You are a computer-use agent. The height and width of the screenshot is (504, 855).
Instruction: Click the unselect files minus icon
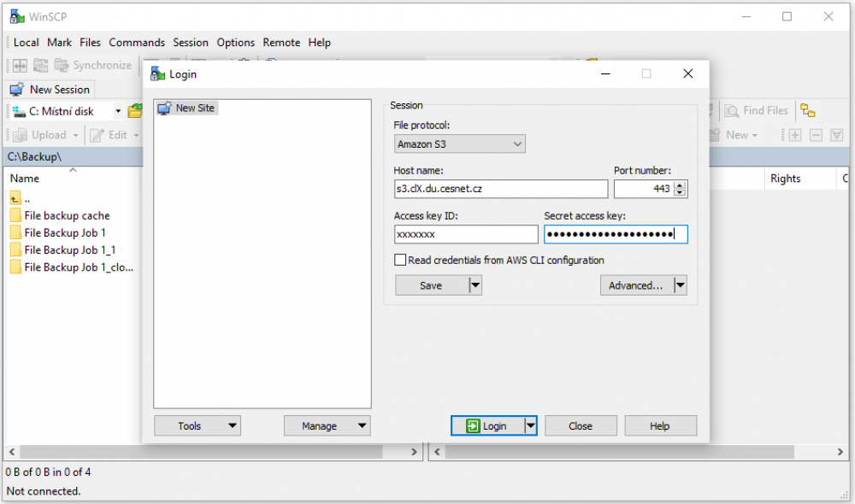pyautogui.click(x=816, y=135)
